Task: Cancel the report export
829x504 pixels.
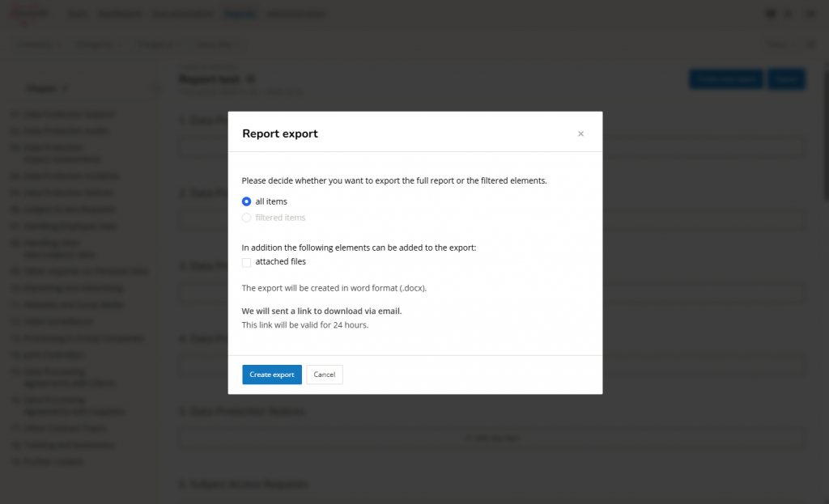Action: pos(324,375)
